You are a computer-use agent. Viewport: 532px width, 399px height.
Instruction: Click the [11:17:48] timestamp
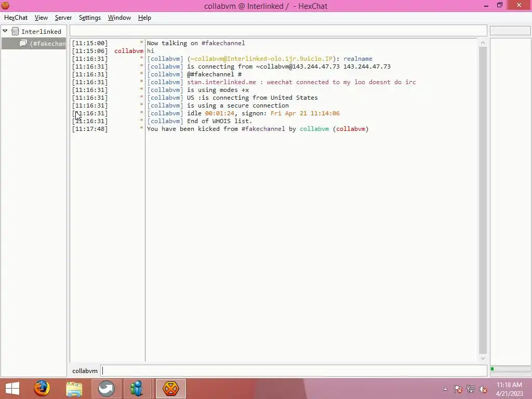[x=89, y=129]
